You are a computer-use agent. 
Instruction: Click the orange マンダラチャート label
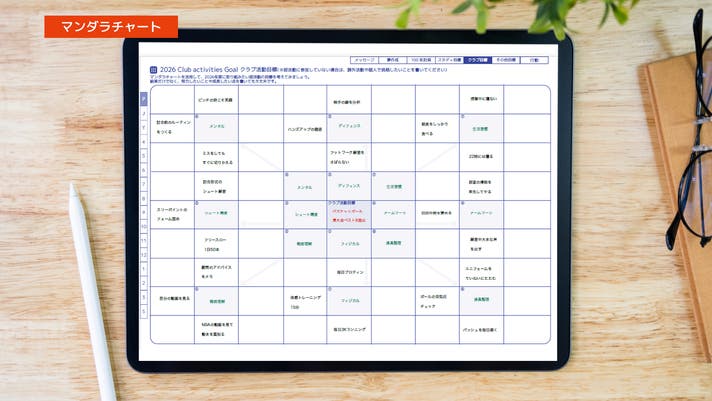pyautogui.click(x=111, y=27)
